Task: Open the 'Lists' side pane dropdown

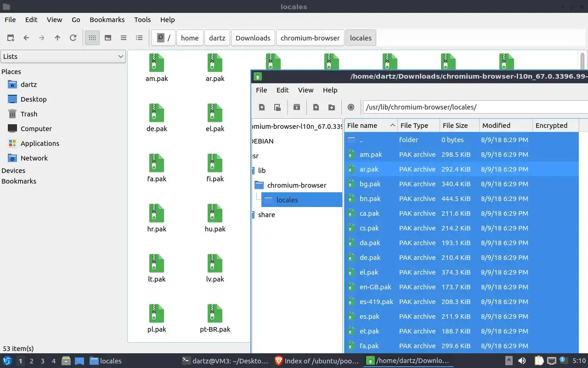Action: pos(63,57)
